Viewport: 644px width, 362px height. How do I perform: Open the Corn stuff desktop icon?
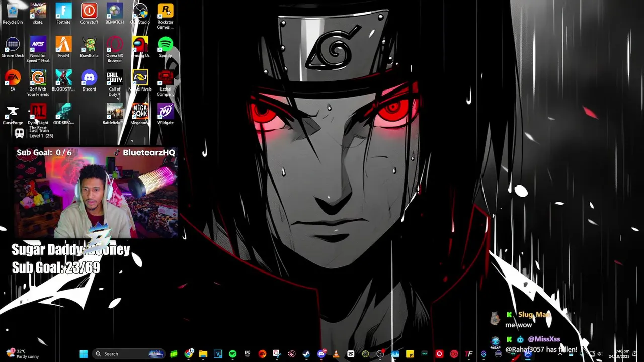(x=89, y=14)
